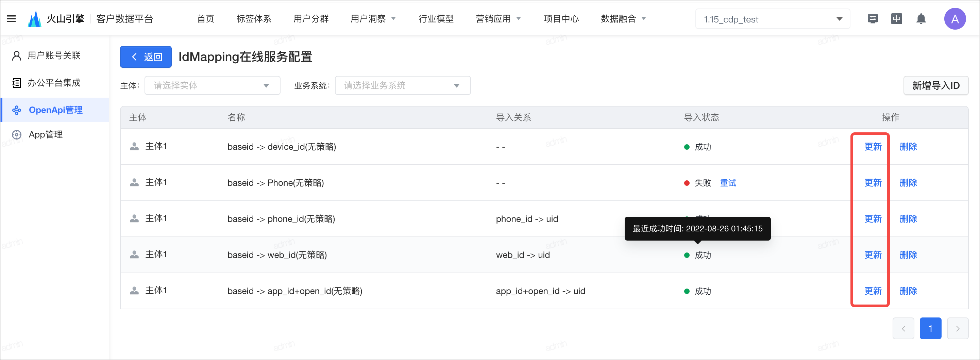Click the 导入状态 column header

(x=701, y=117)
